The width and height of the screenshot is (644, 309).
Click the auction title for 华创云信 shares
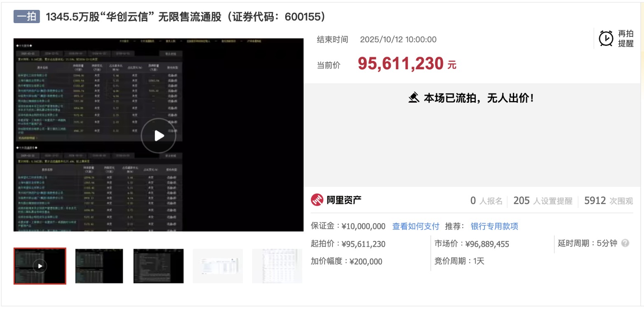(185, 17)
